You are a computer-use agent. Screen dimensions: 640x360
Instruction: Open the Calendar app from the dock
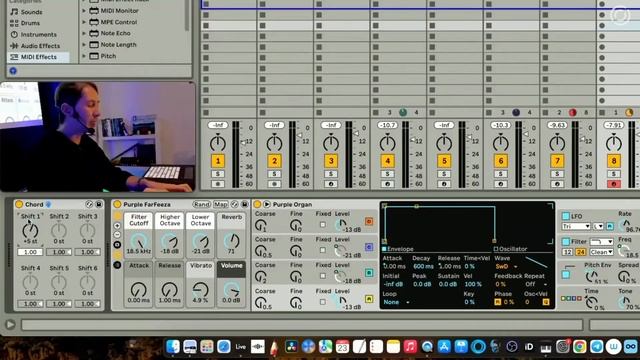pyautogui.click(x=342, y=347)
